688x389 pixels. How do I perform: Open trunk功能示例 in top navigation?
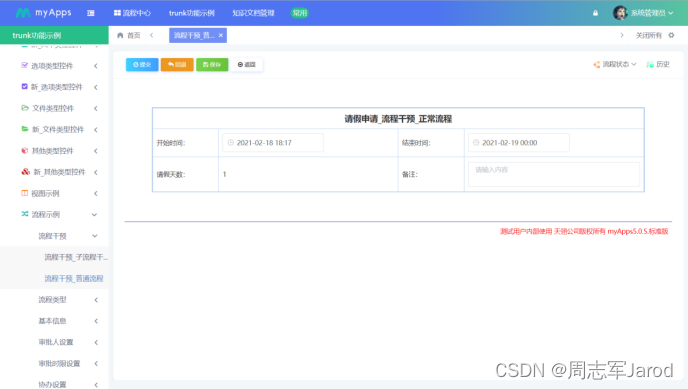click(x=192, y=13)
